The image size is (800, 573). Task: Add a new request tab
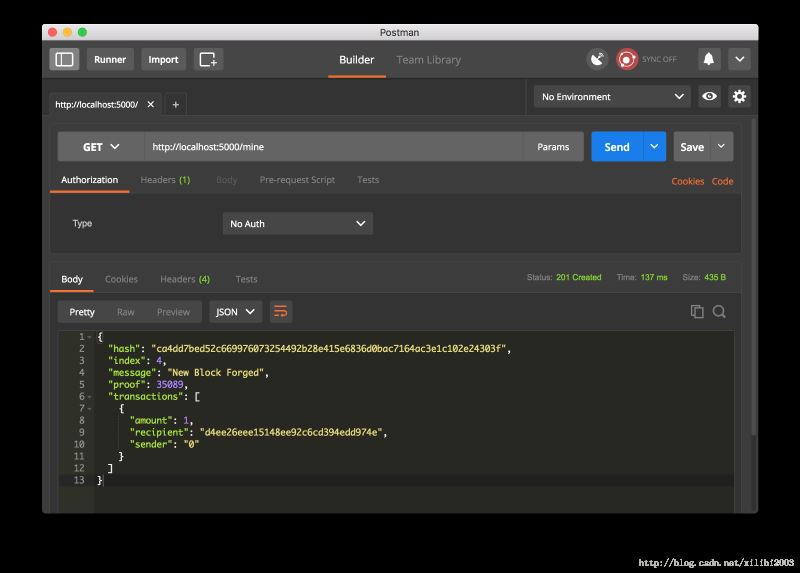pos(176,105)
